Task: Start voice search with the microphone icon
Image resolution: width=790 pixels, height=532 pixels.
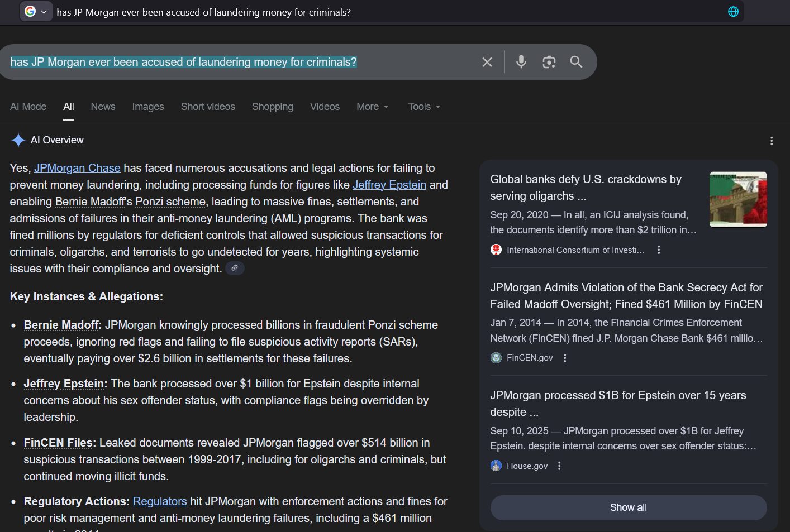Action: point(521,62)
